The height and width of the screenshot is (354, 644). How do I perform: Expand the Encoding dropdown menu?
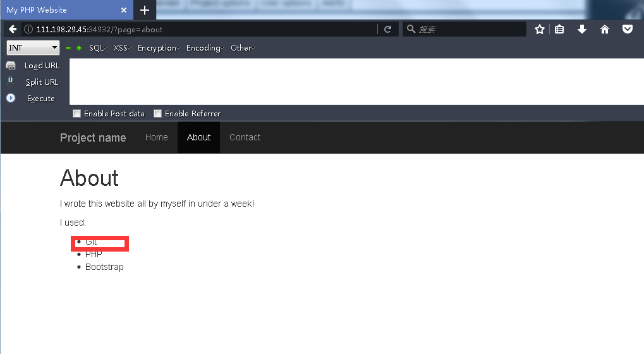click(205, 48)
